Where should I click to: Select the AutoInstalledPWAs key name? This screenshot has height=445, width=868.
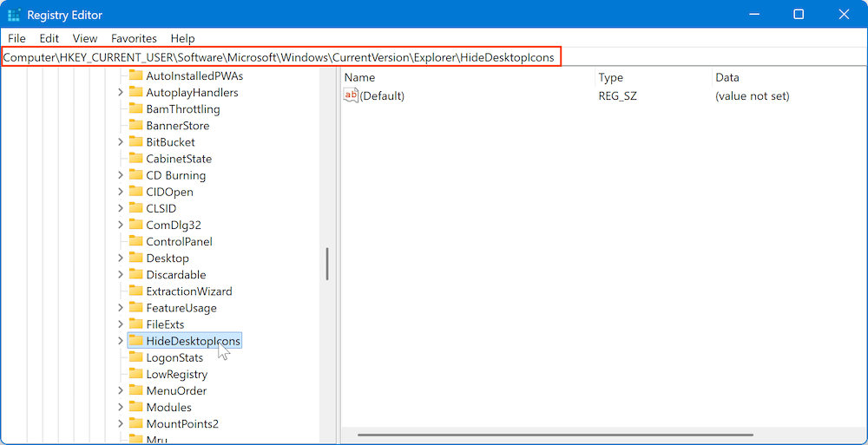pyautogui.click(x=194, y=75)
